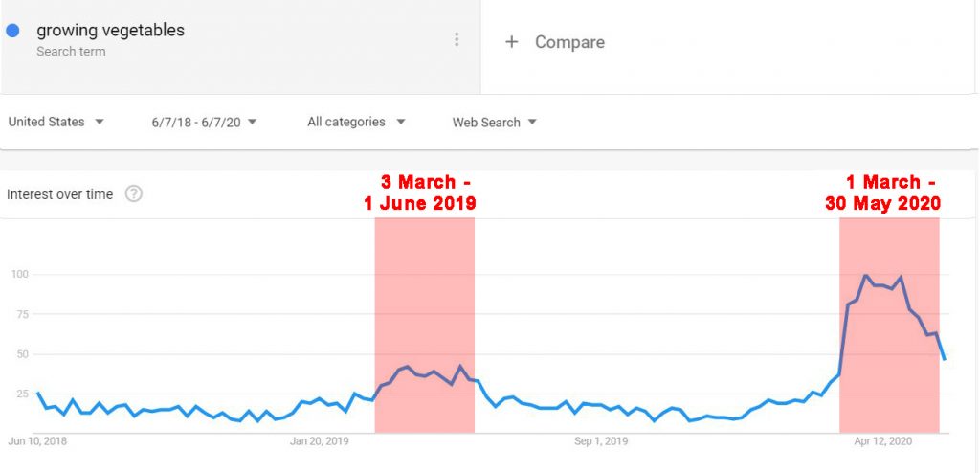Click the Sep 1, 2019 axis label
Screen dimensions: 980x473
601,441
